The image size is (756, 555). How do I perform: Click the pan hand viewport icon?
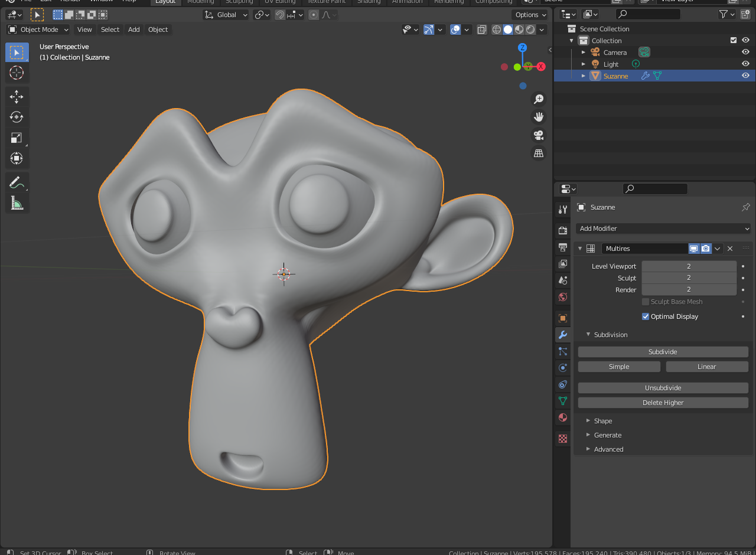point(538,117)
